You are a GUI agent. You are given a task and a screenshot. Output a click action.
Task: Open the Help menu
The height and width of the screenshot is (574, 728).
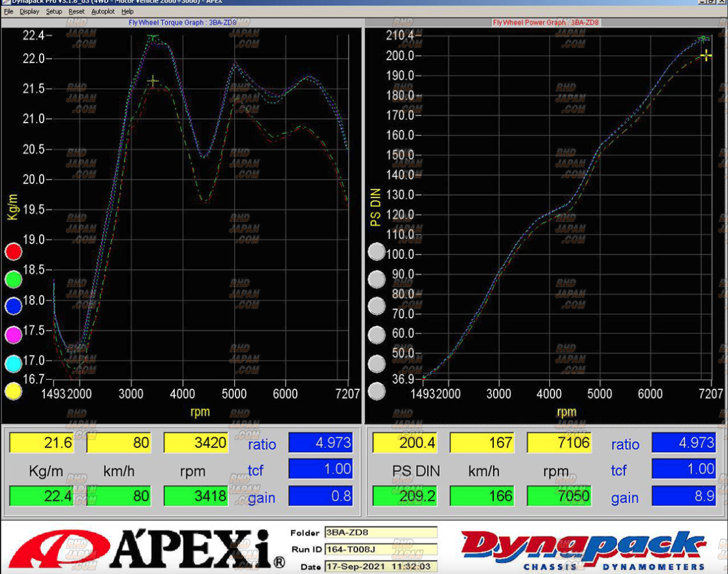point(127,12)
